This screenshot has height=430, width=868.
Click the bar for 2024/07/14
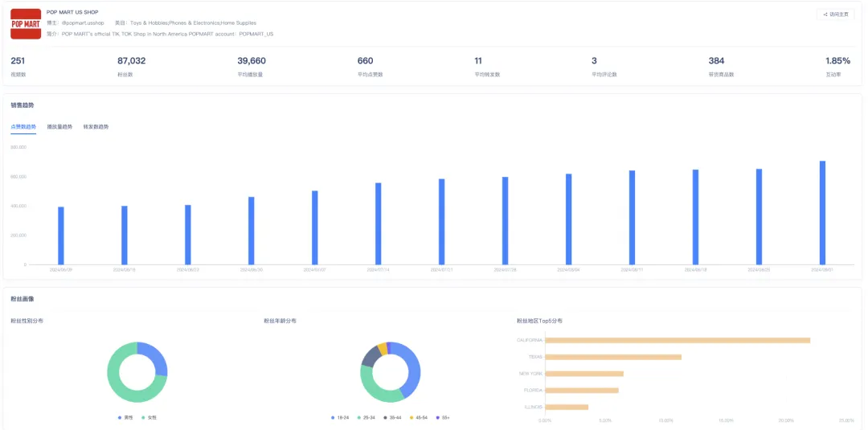click(x=378, y=223)
